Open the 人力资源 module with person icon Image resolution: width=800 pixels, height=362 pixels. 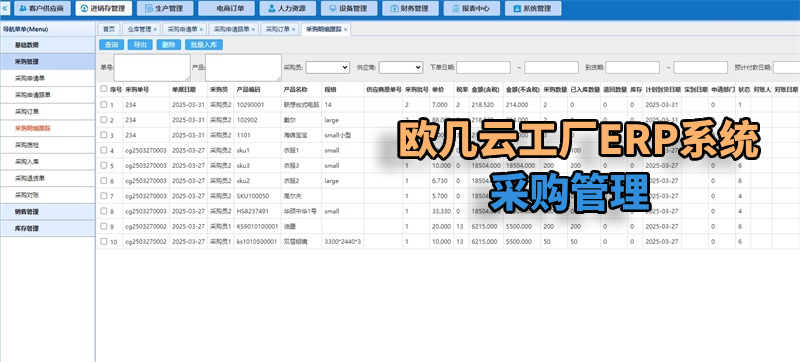click(x=288, y=9)
